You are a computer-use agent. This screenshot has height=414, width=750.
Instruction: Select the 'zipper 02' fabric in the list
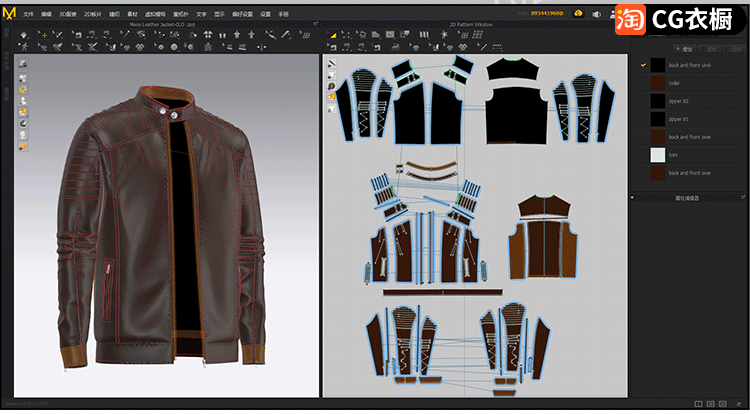(680, 101)
